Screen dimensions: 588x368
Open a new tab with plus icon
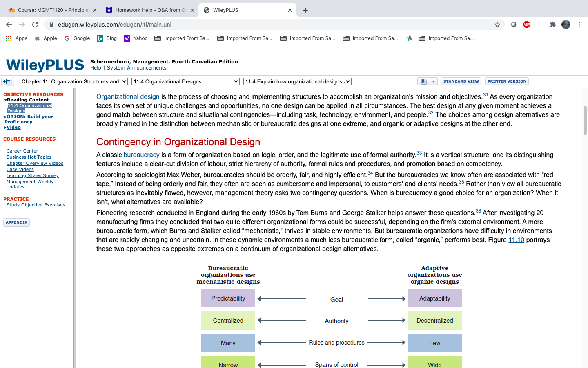pyautogui.click(x=305, y=10)
